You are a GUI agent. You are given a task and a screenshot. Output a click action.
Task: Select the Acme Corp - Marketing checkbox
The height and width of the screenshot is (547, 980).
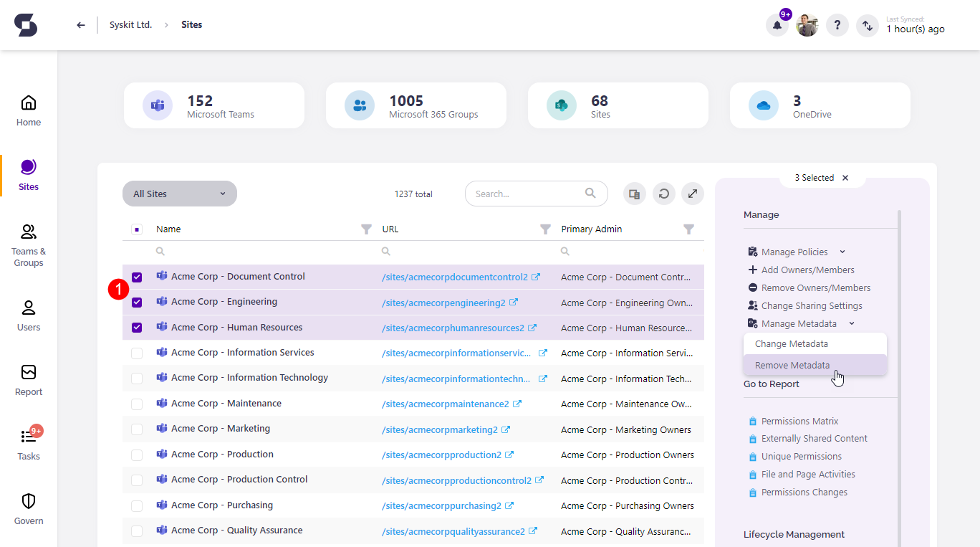tap(137, 429)
